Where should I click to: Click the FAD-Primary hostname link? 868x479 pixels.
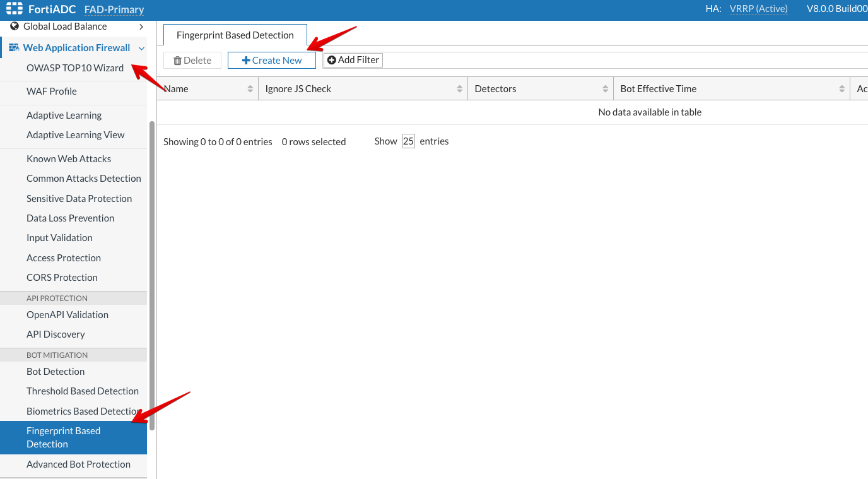click(x=114, y=9)
